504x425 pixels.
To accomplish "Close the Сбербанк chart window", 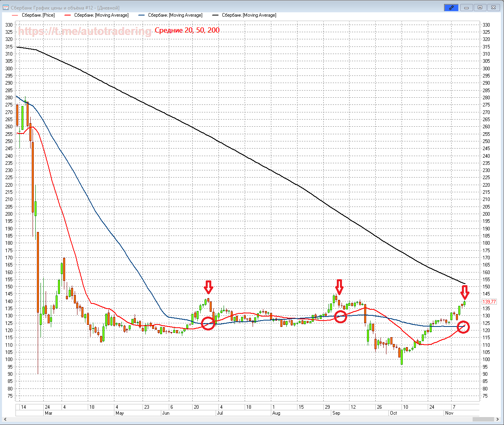I will click(x=493, y=8).
